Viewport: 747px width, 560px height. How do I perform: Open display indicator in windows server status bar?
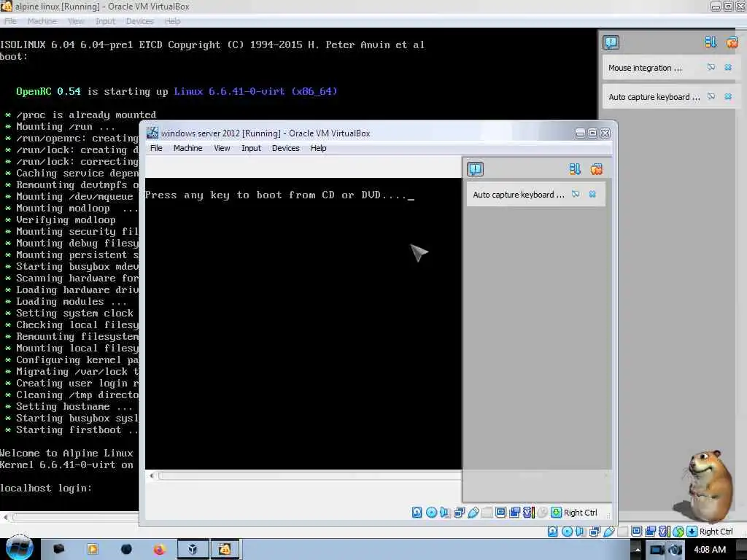coord(500,513)
